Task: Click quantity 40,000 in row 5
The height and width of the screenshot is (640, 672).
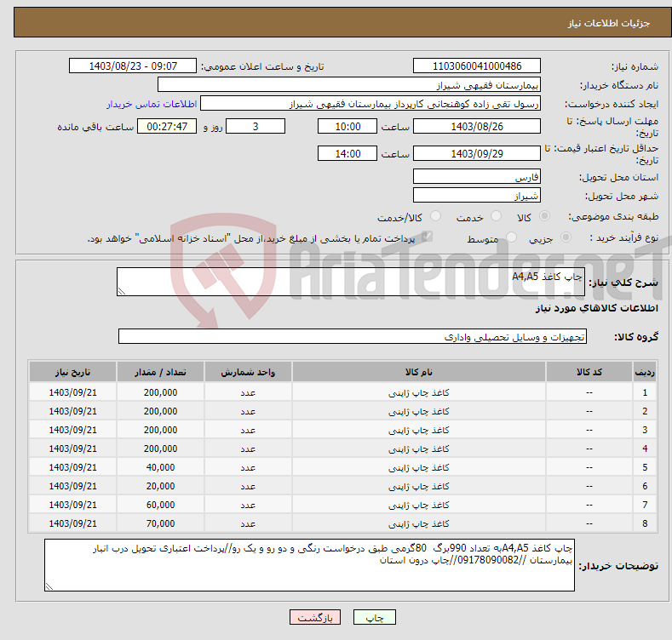Action: tap(160, 467)
